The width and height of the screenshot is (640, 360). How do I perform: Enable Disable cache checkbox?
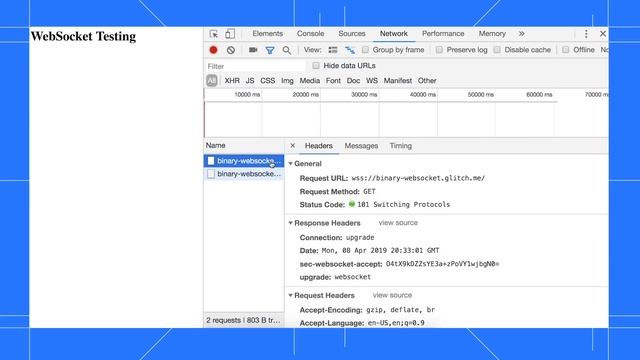[x=497, y=50]
